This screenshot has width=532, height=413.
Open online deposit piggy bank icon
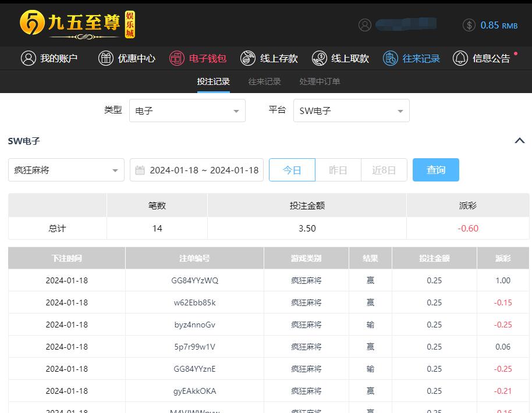click(x=248, y=58)
